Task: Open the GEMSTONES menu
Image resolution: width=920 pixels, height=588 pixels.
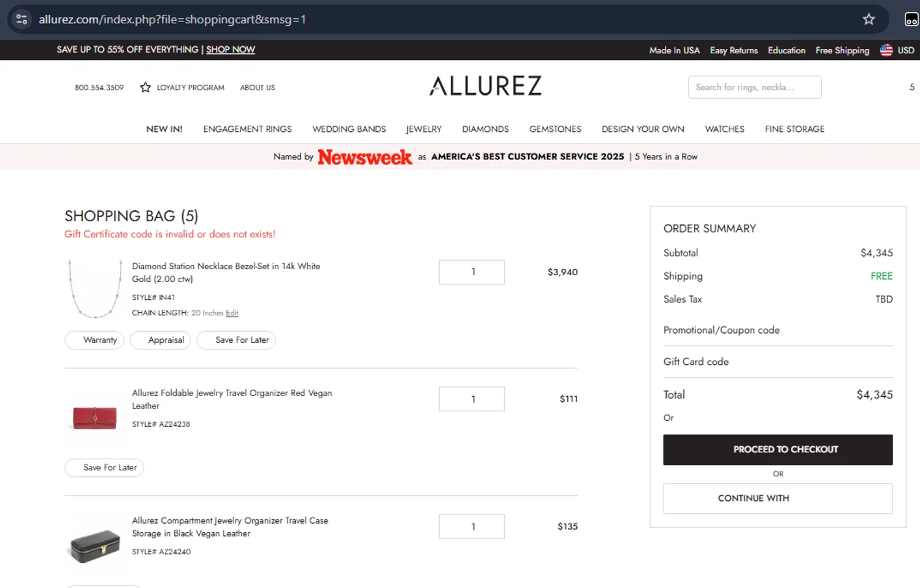Action: (555, 129)
